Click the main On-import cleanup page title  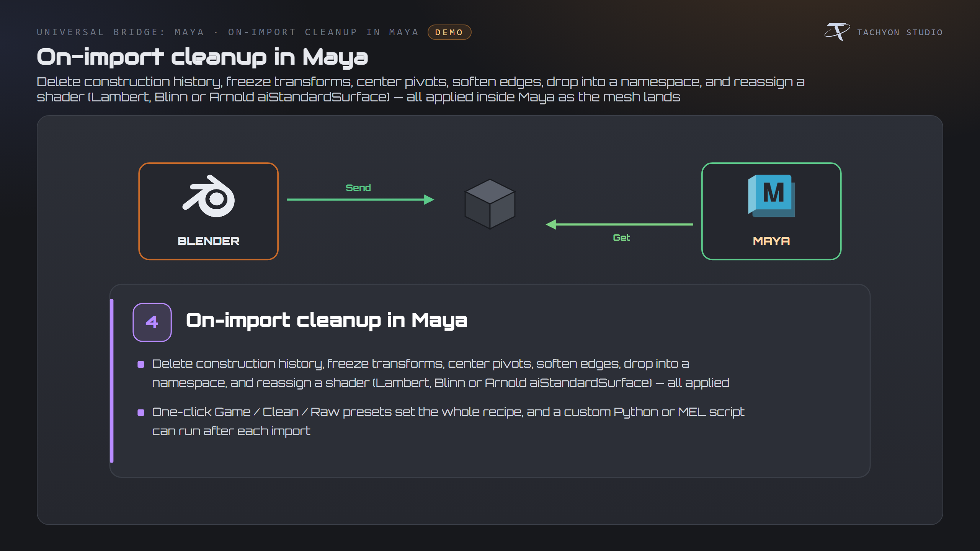click(x=202, y=57)
